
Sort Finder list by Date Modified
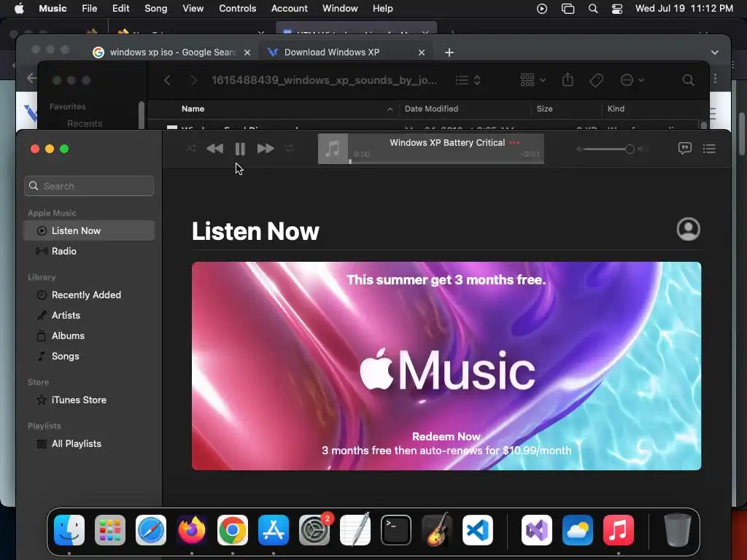[465, 109]
